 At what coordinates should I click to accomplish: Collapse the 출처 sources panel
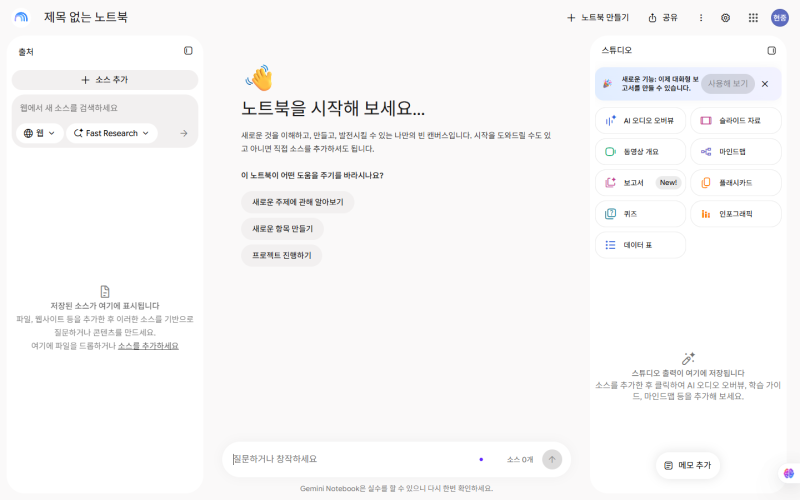click(188, 51)
